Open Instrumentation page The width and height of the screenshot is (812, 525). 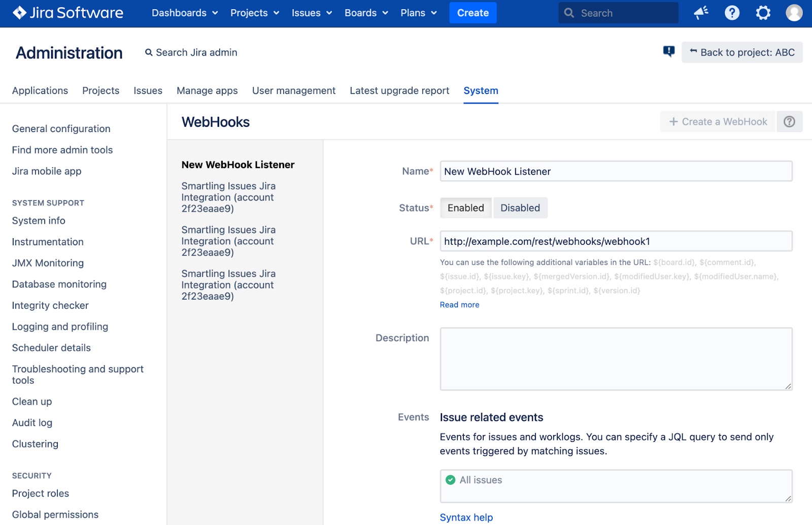click(x=48, y=242)
